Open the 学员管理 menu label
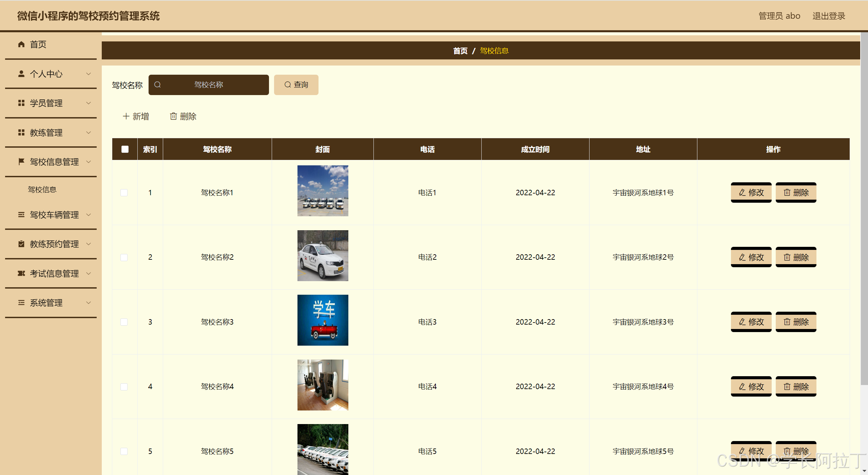 point(46,103)
